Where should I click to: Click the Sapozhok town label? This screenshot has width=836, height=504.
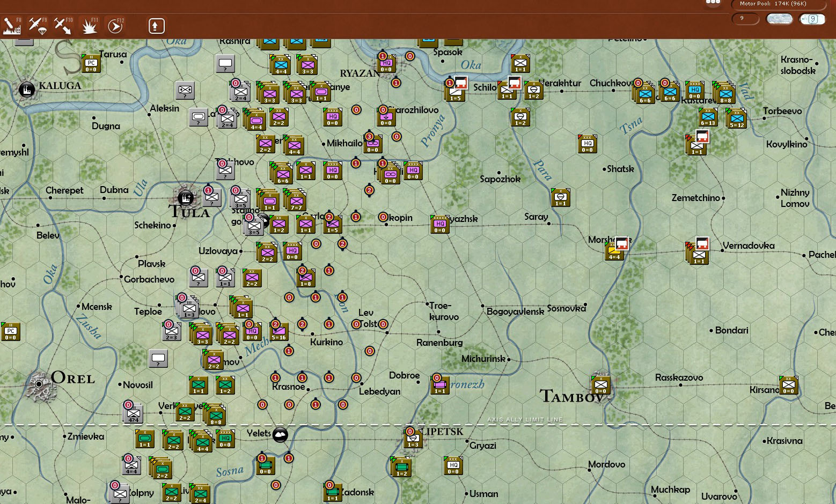coord(500,179)
